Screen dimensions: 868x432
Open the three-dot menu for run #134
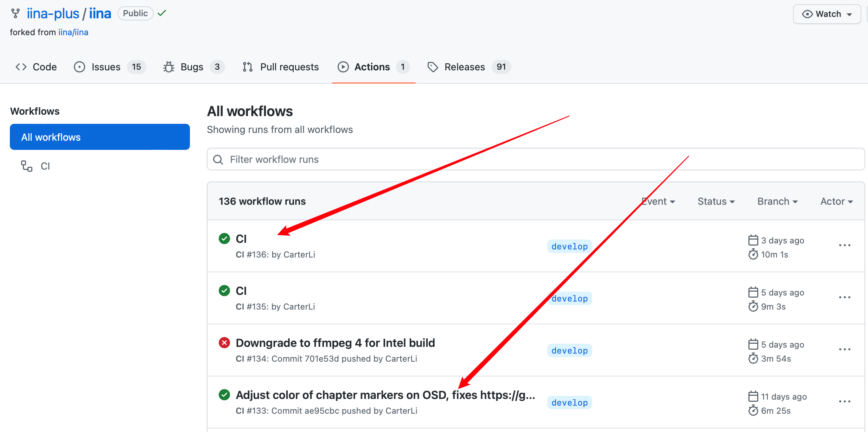click(x=844, y=349)
